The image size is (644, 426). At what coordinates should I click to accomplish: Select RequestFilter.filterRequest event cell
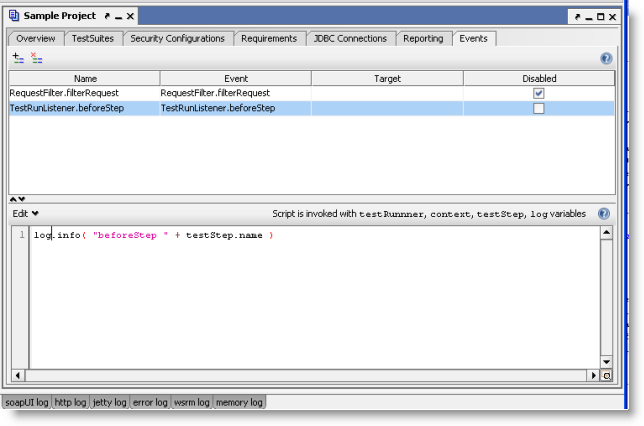(235, 93)
